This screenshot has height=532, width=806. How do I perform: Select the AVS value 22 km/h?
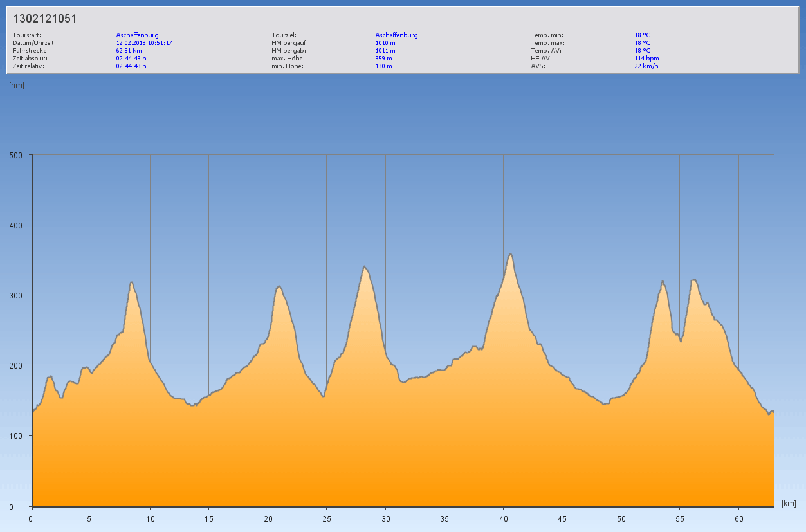point(646,66)
